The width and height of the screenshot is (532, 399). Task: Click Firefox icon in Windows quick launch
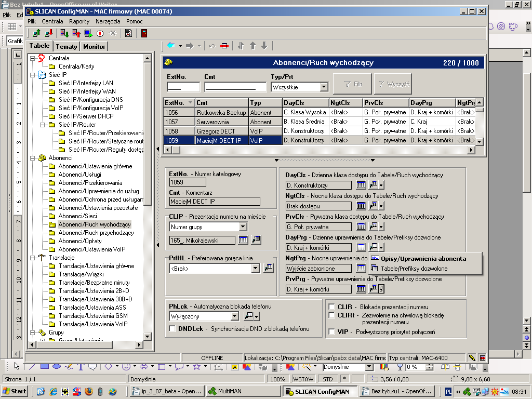click(x=89, y=391)
